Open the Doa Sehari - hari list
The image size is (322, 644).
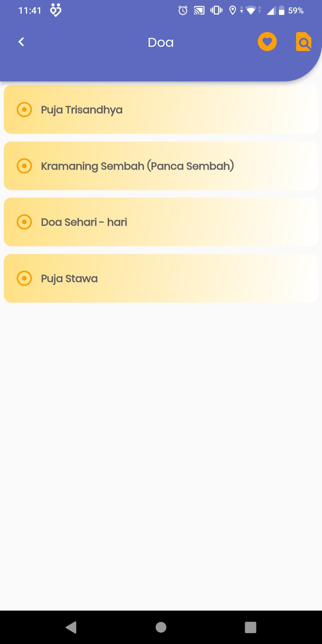(161, 222)
